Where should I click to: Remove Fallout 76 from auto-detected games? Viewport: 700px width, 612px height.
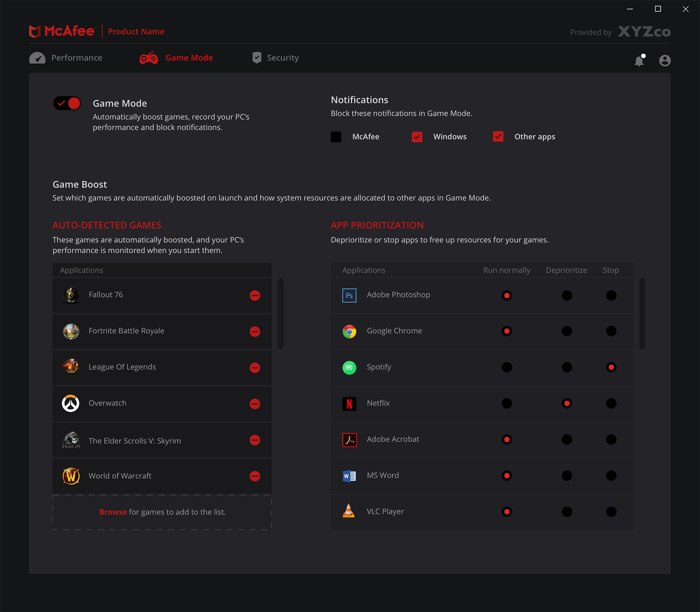point(255,295)
